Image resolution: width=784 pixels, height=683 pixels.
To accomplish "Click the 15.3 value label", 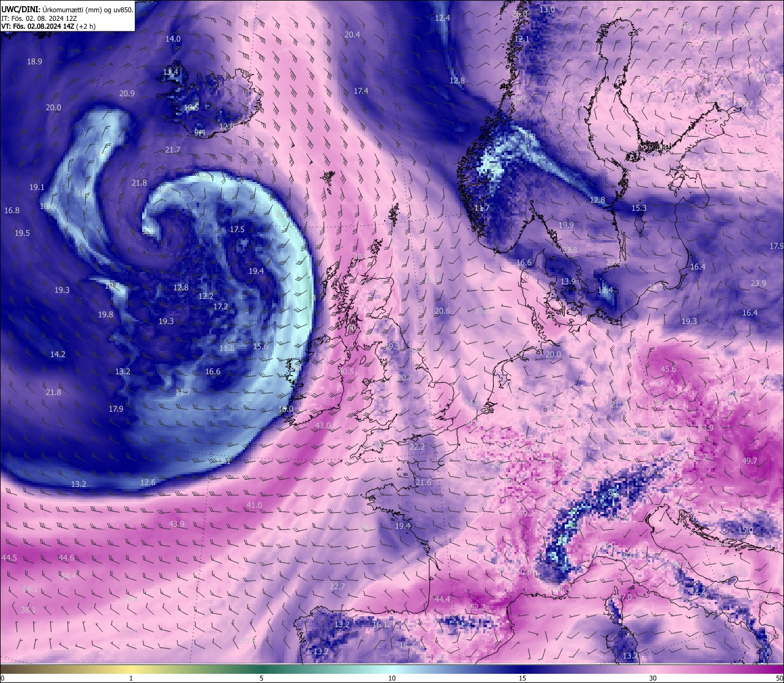I will [x=639, y=208].
